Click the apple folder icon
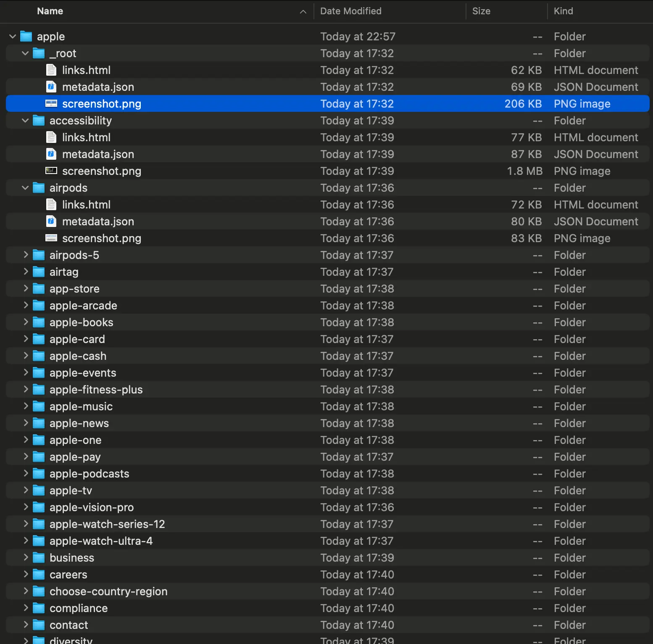 click(x=26, y=37)
